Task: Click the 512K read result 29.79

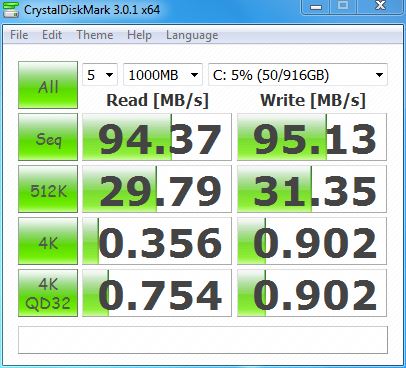Action: (x=157, y=189)
